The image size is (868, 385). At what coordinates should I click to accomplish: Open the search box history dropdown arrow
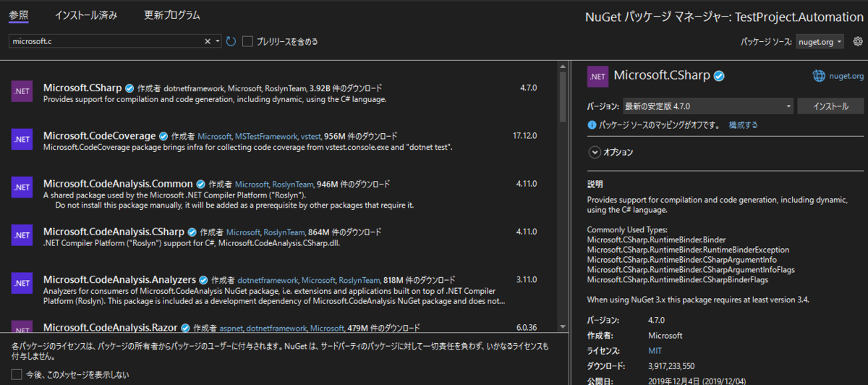218,41
